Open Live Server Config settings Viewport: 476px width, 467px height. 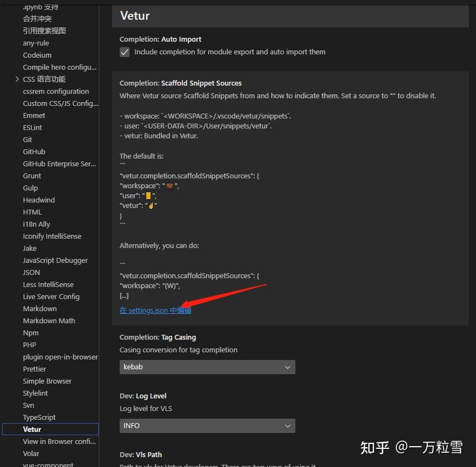point(51,296)
